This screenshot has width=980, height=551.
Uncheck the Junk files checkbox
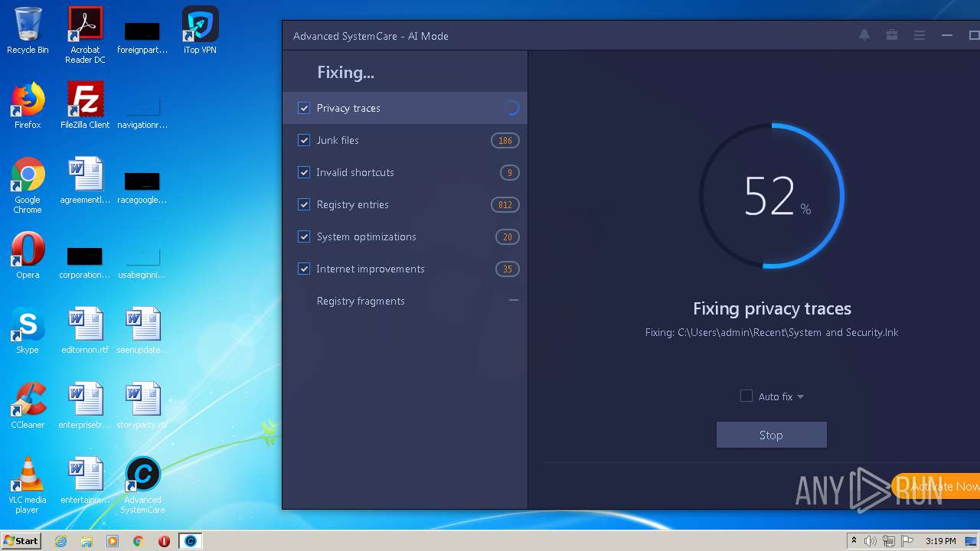[304, 140]
